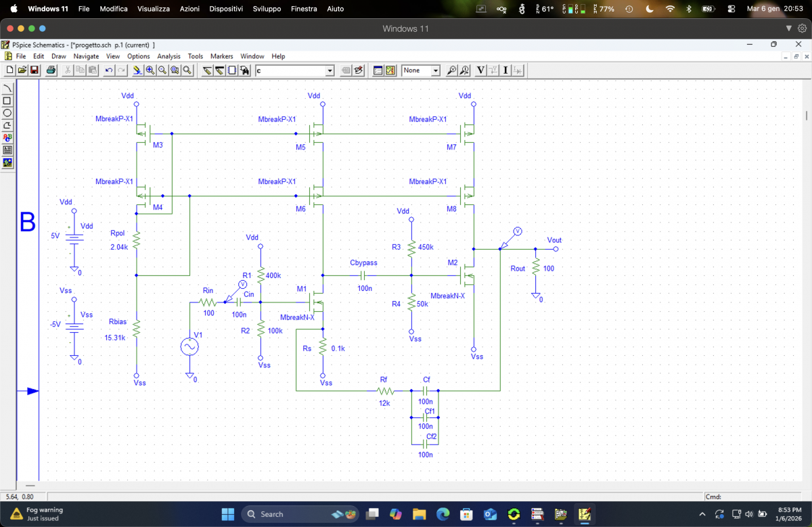Expand the Windows 11 VM title dropdown arrow
Viewport: 812px width, 527px height.
coord(788,28)
